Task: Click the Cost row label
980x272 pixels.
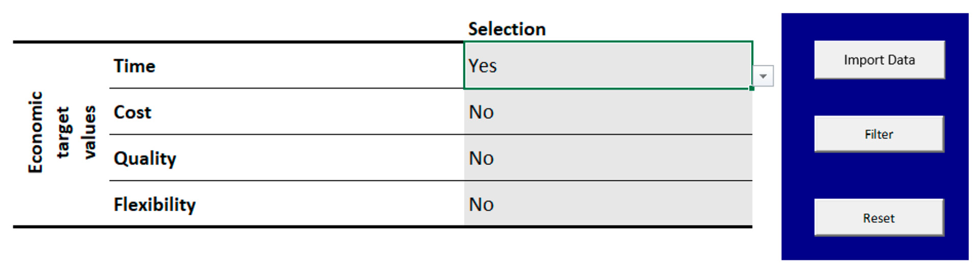Action: point(132,112)
